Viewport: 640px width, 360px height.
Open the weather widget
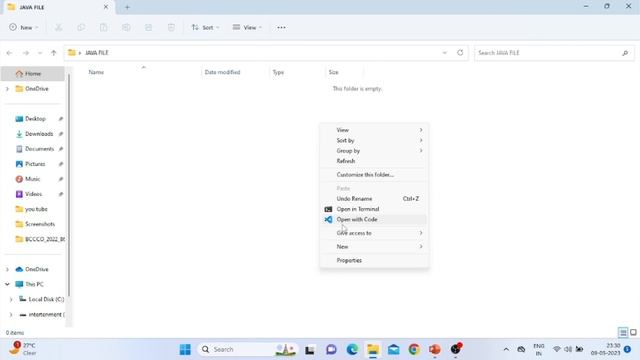(x=23, y=349)
